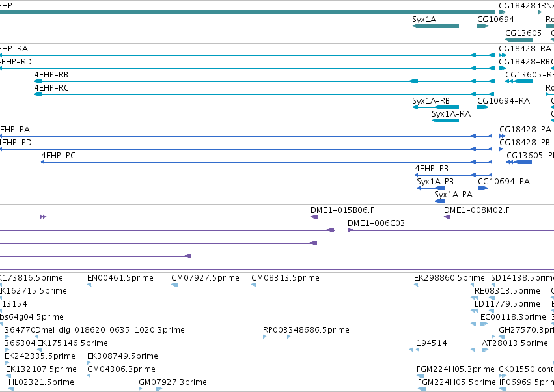Select the FGM224H05.5prime EST

pos(422,389)
